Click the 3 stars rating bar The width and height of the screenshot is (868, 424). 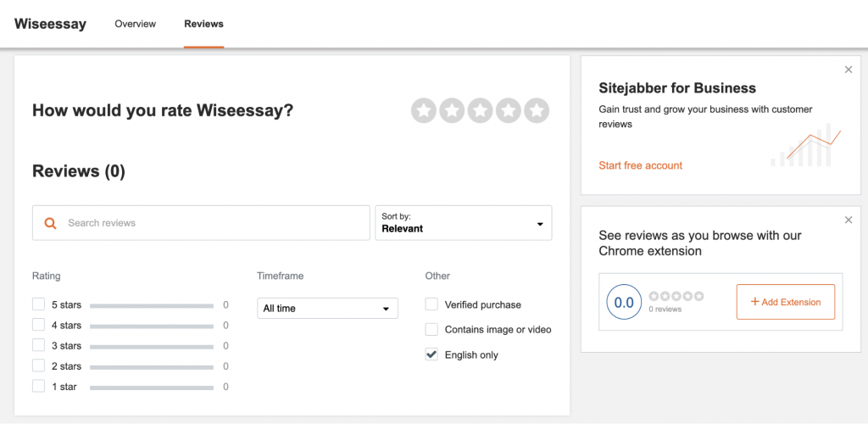click(x=152, y=347)
